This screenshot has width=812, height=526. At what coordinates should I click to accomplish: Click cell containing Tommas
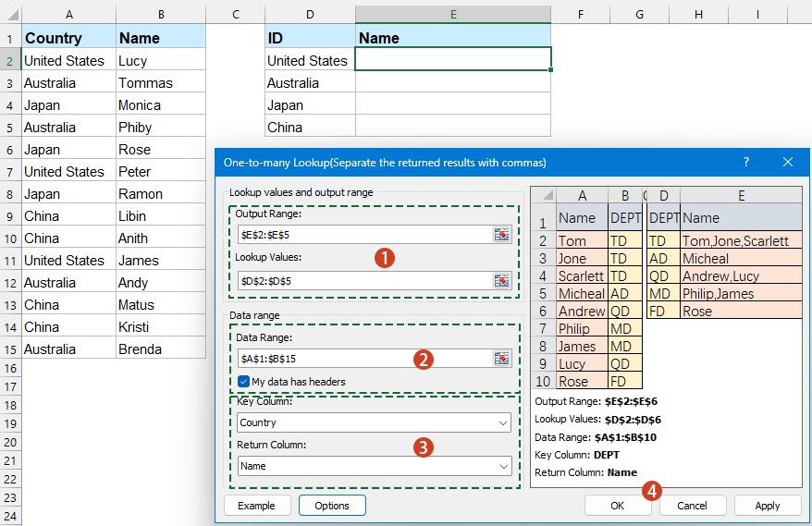point(161,83)
